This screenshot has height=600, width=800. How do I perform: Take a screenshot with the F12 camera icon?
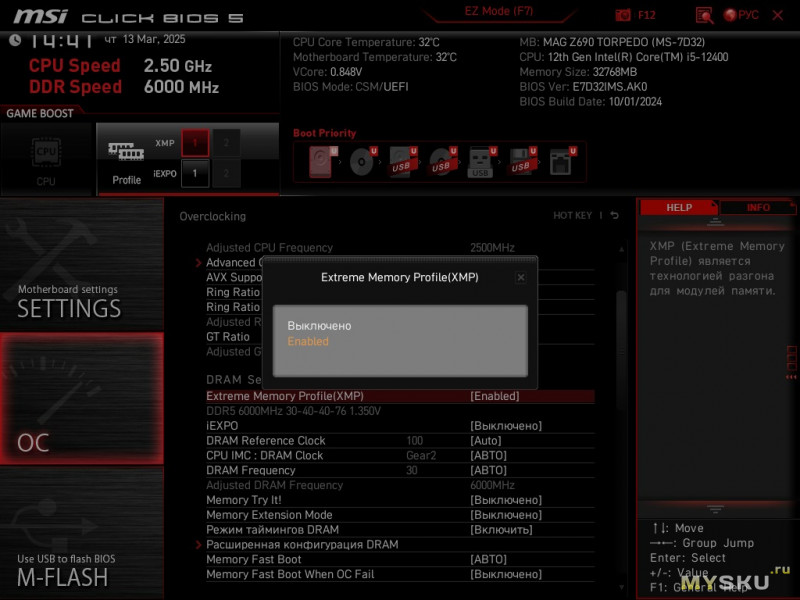[623, 15]
